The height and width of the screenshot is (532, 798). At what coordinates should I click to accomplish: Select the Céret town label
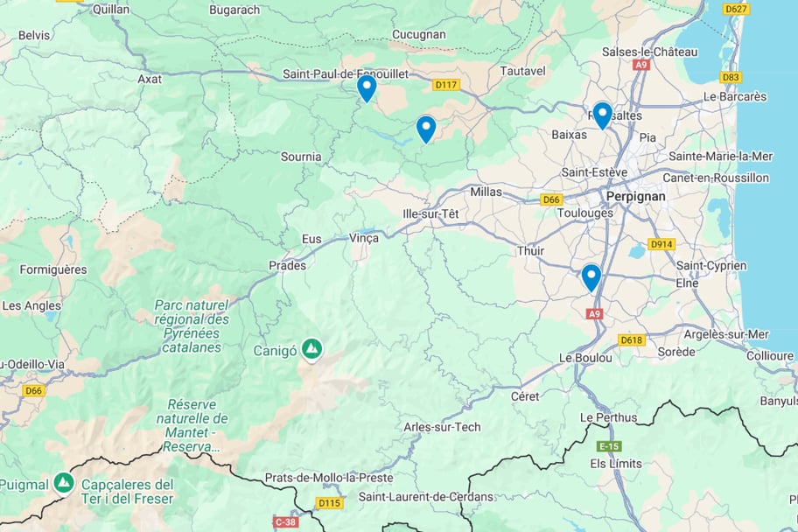525,396
